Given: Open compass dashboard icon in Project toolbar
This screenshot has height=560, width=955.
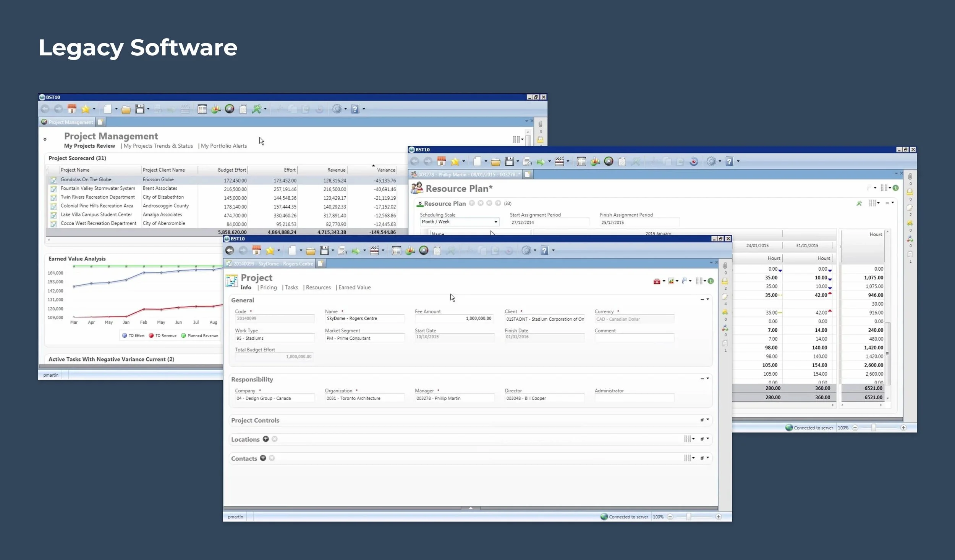Looking at the screenshot, I should (x=424, y=250).
